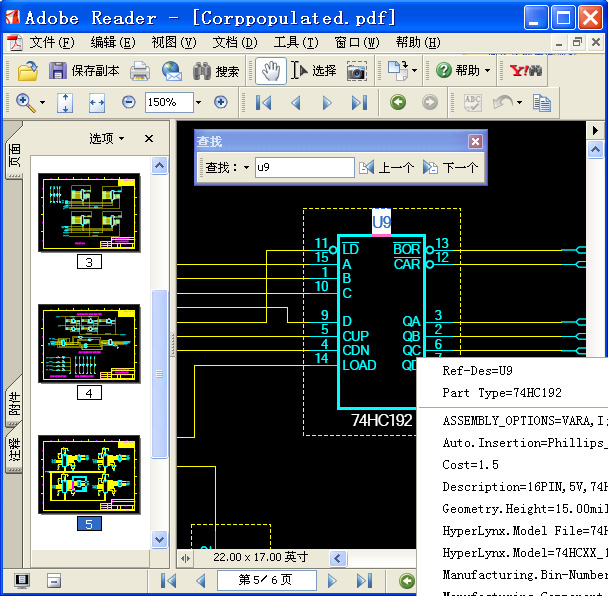Click the find text input field

(304, 168)
